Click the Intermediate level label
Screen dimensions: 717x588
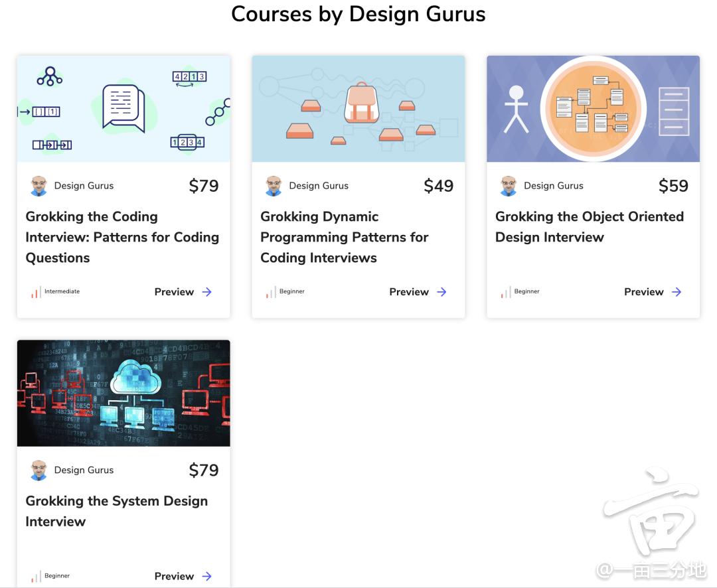62,291
